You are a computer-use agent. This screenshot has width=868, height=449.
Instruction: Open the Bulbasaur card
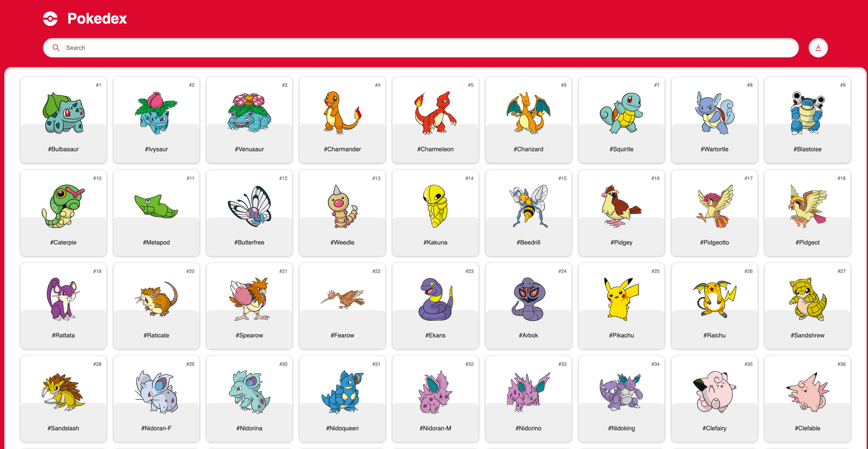pyautogui.click(x=63, y=119)
